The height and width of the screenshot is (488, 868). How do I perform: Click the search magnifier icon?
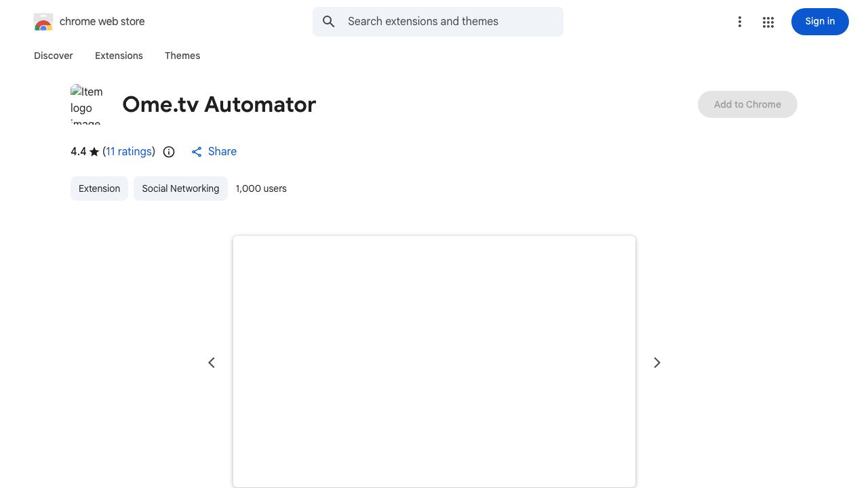point(329,22)
